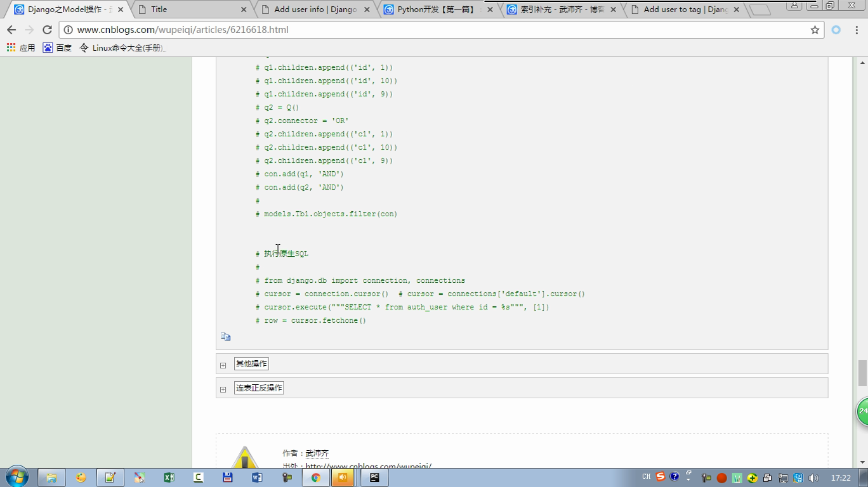Open the Windows Start menu
The image size is (868, 487).
tap(17, 477)
